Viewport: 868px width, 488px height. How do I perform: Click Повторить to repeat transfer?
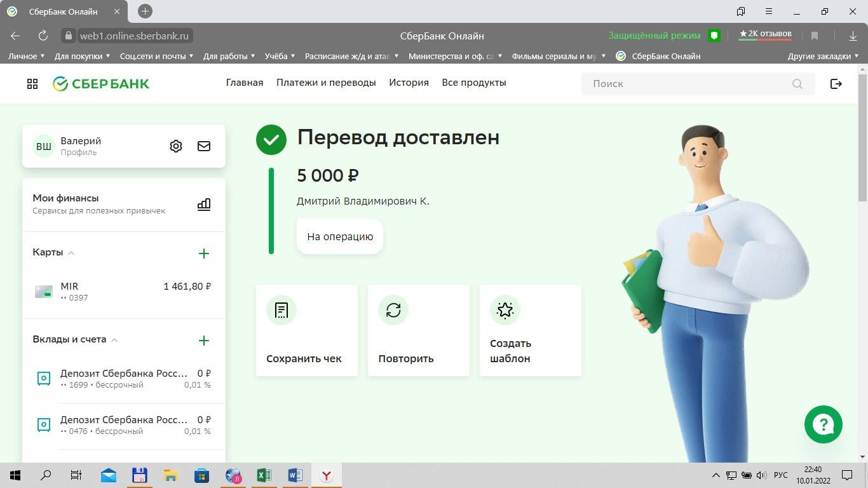(419, 330)
